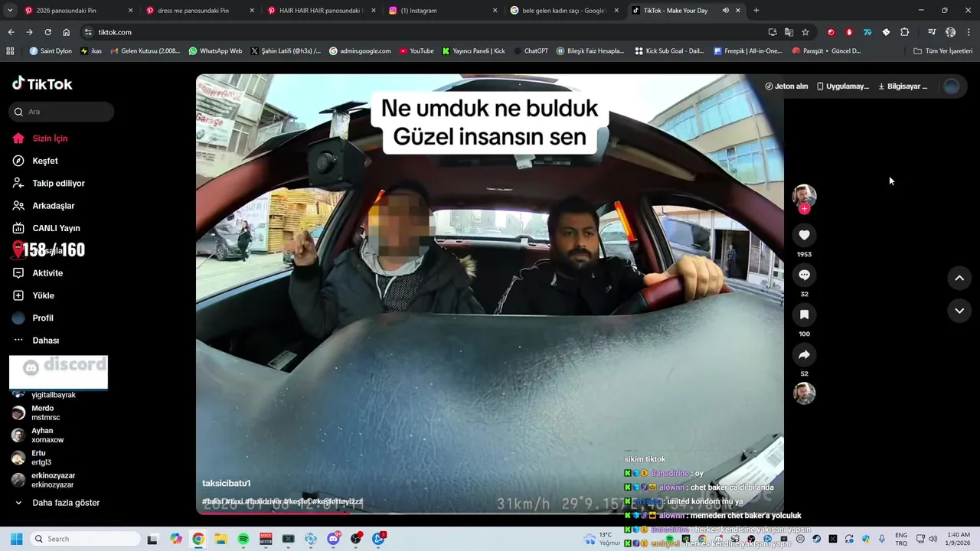Image resolution: width=980 pixels, height=551 pixels.
Task: Open WhatsApp Web bookmark
Action: [x=214, y=51]
